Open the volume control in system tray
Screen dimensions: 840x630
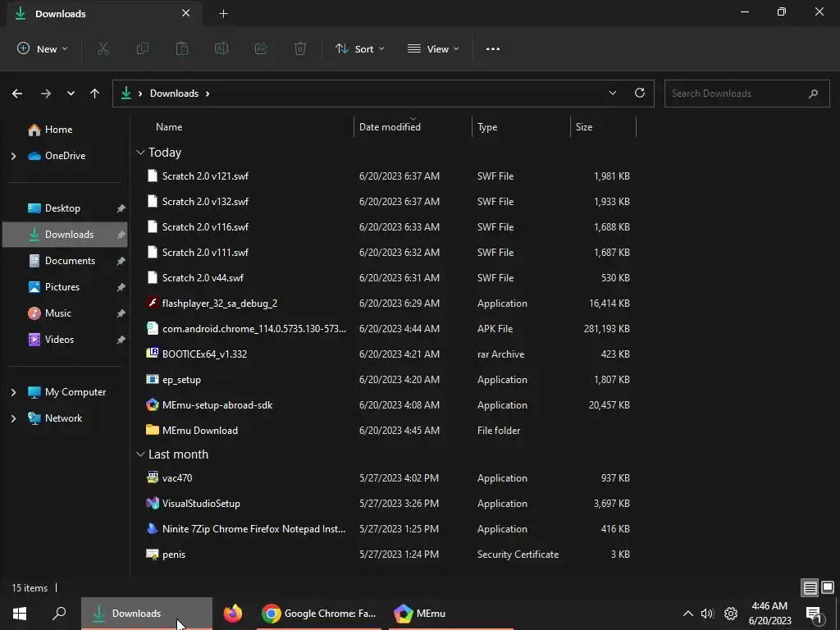pyautogui.click(x=707, y=614)
